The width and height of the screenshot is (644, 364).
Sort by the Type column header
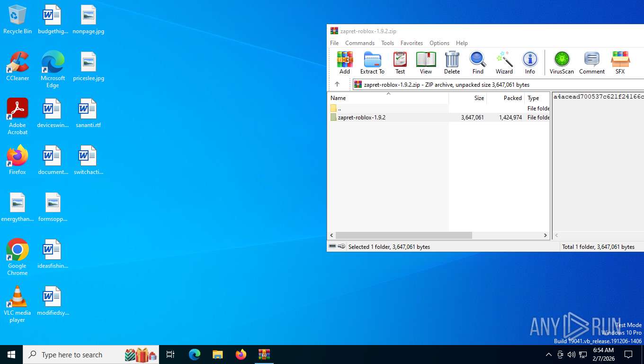[x=537, y=98]
